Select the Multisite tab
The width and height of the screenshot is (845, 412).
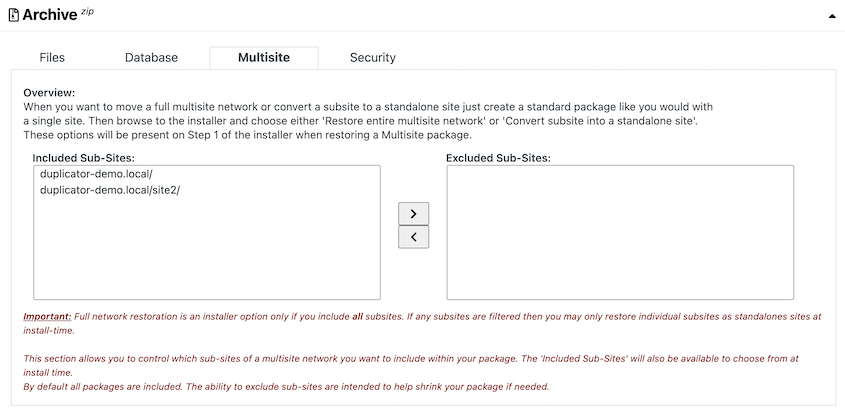point(264,58)
